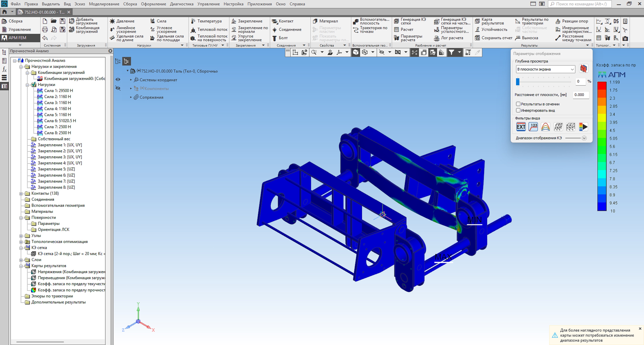The image size is (644, 345).
Task: Click the depth percentage slider handle
Action: pos(518,81)
